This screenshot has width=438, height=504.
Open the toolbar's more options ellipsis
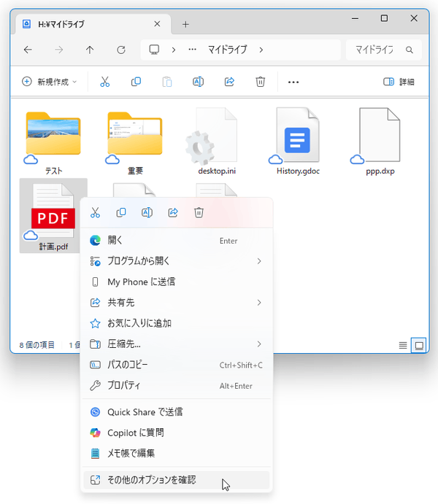(x=293, y=82)
